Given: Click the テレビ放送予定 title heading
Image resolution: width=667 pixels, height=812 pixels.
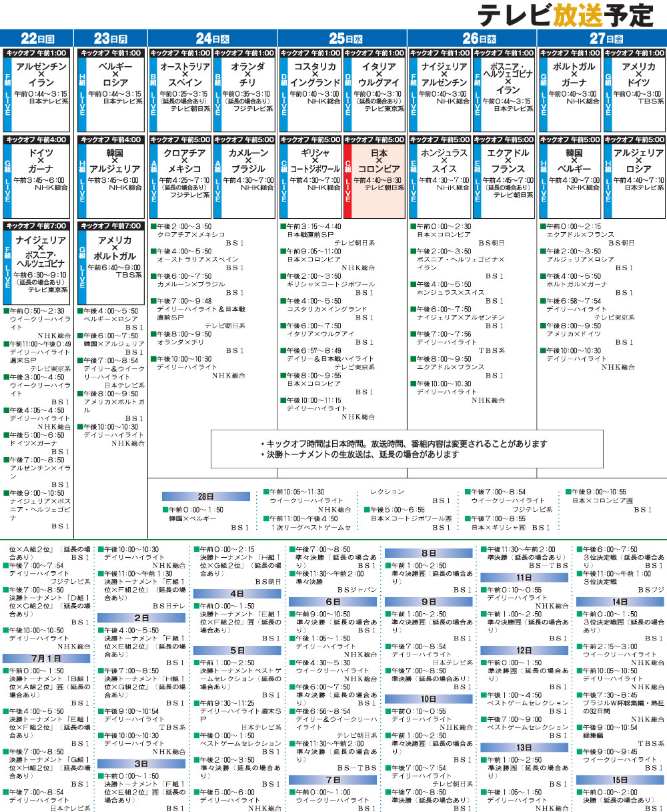Looking at the screenshot, I should [x=566, y=14].
